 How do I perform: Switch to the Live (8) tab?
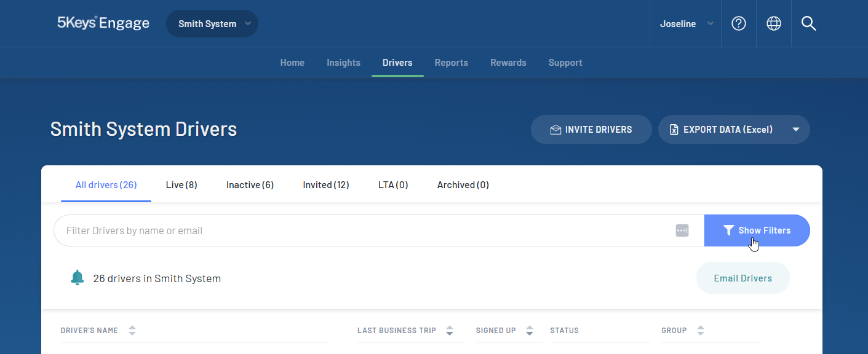(181, 185)
